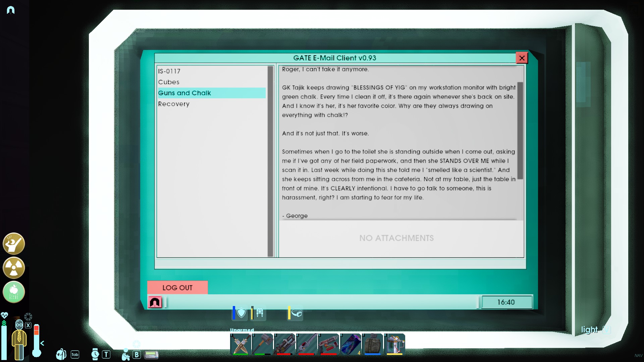Close the GATE E-Mail Client window
Screen dimensions: 644x362
[522, 58]
